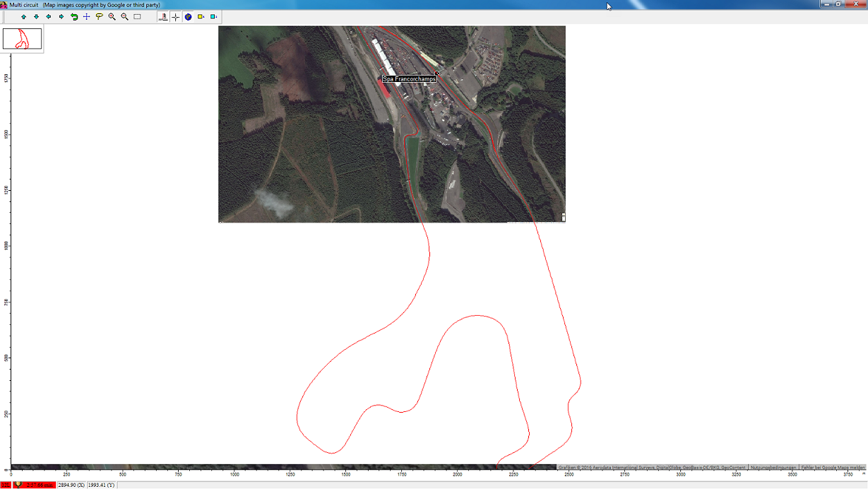Click the yellow square toolbar icon

[x=201, y=17]
